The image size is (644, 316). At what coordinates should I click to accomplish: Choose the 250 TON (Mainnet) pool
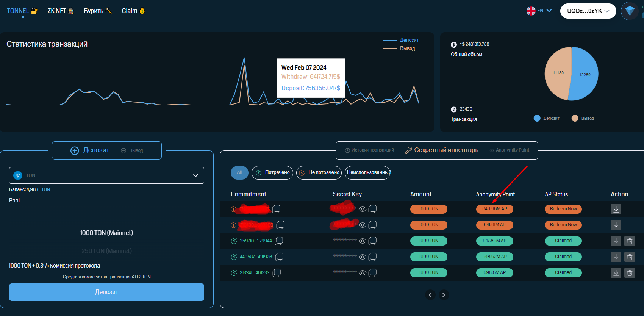pos(106,251)
